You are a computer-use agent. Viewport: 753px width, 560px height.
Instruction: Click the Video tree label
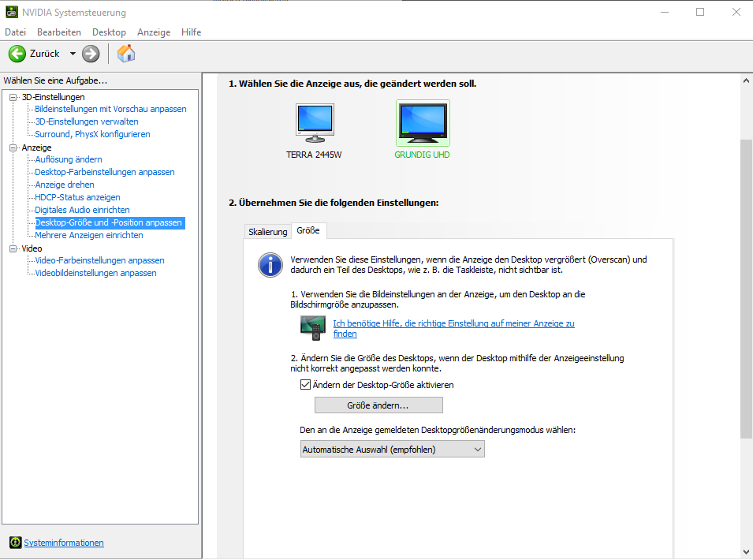click(32, 248)
